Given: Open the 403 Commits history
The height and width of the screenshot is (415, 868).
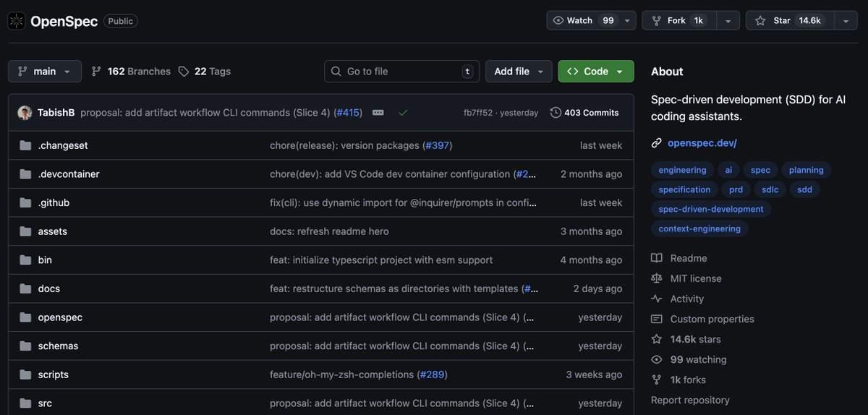Looking at the screenshot, I should click(584, 113).
